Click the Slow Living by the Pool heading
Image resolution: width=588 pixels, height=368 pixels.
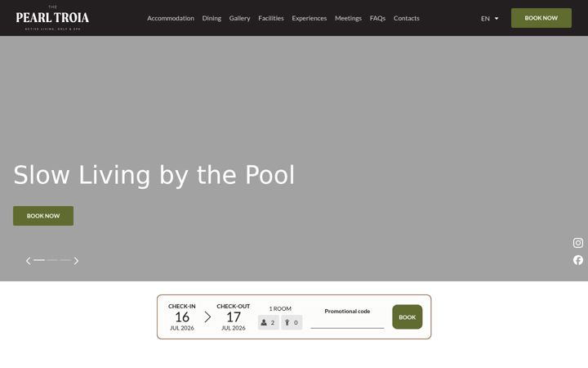tap(154, 175)
